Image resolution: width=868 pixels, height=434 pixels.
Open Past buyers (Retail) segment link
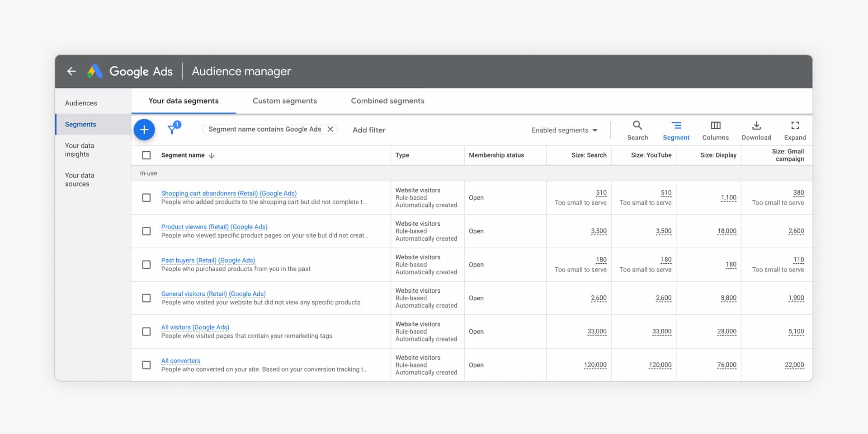tap(208, 260)
